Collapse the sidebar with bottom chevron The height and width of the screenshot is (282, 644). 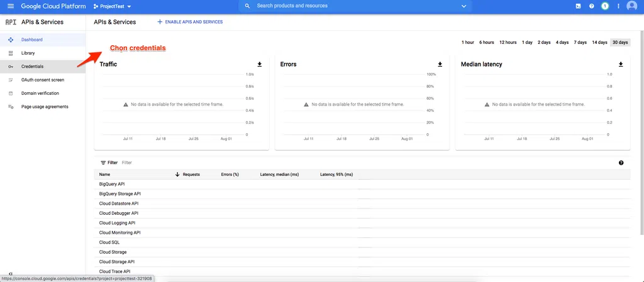[11, 274]
